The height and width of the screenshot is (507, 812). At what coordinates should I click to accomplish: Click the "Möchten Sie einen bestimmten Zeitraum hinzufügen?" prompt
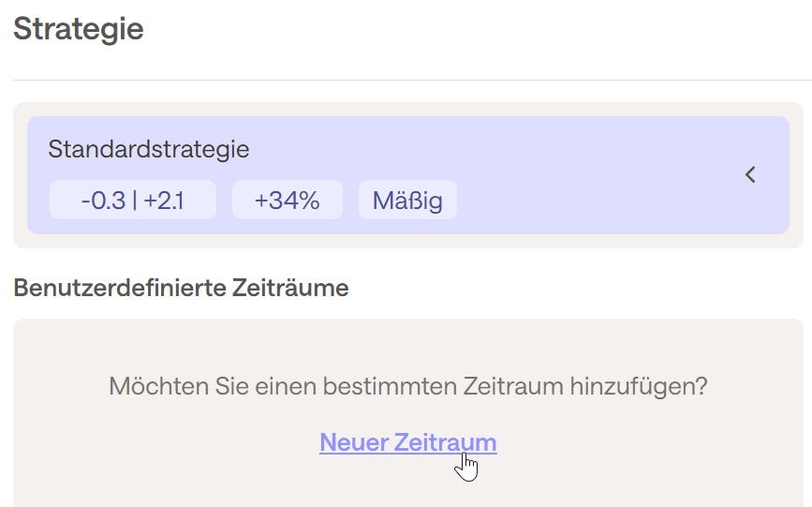pyautogui.click(x=407, y=386)
